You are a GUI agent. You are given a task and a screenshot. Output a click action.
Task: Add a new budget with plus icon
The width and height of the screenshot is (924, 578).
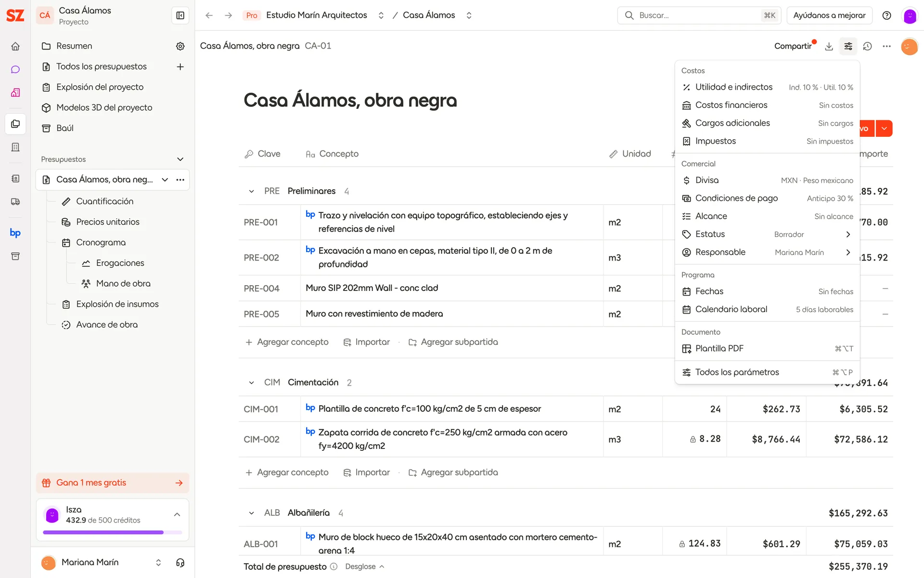pyautogui.click(x=180, y=66)
